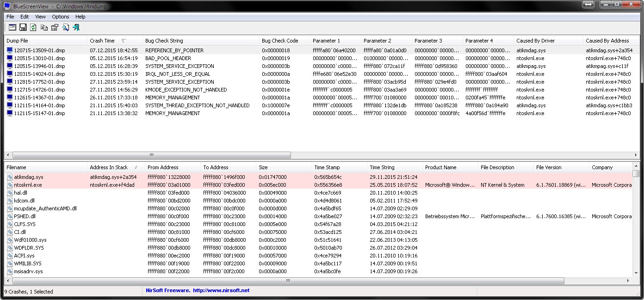Click lower pane scroll-left arrow
This screenshot has width=644, height=300.
(8, 281)
